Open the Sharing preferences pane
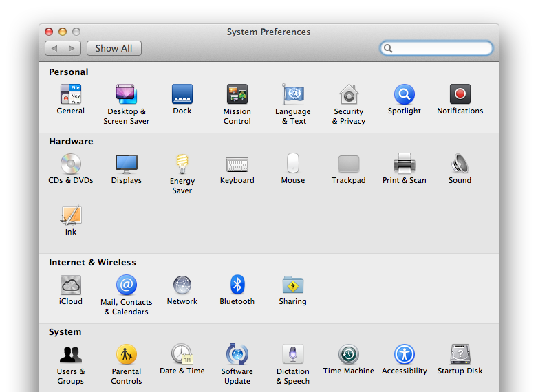 coord(293,285)
